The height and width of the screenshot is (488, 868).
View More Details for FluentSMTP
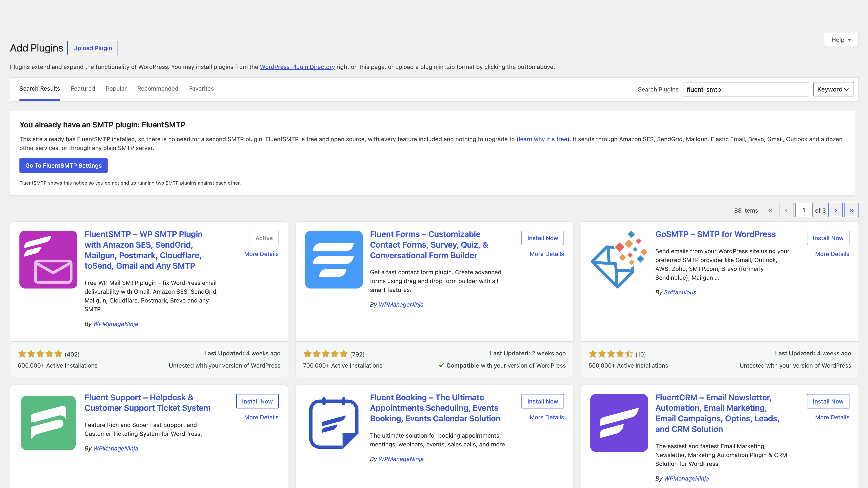pyautogui.click(x=261, y=254)
